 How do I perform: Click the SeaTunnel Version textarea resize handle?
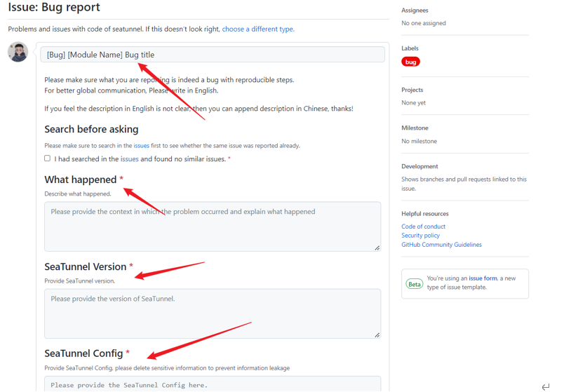[x=377, y=335]
